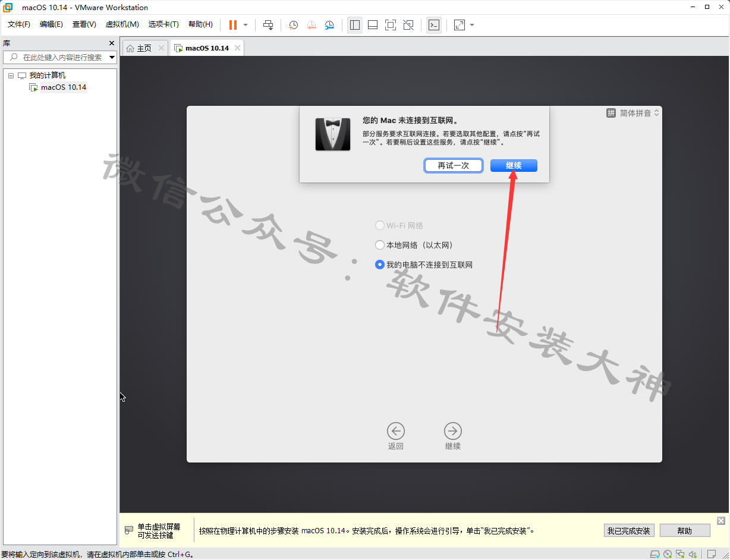
Task: Close the 库 library panel
Action: 112,43
